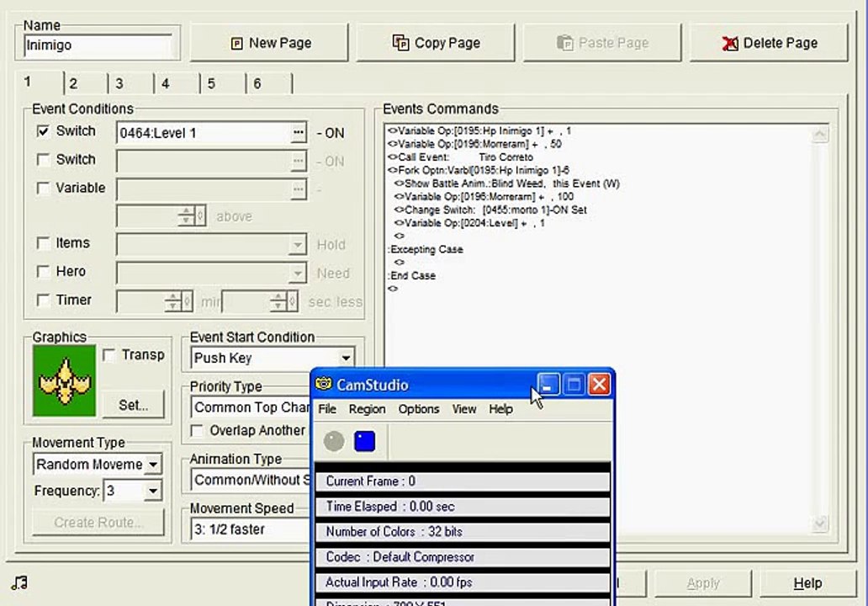
Task: Enable the Timer condition checkbox
Action: pyautogui.click(x=43, y=300)
